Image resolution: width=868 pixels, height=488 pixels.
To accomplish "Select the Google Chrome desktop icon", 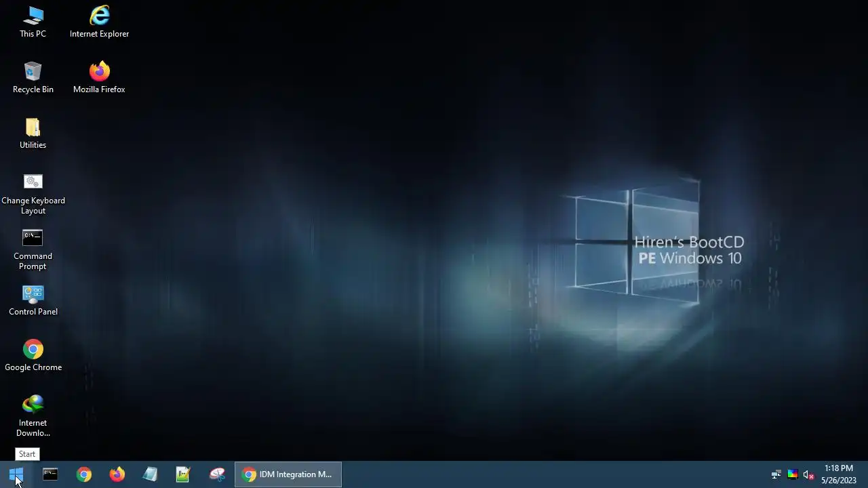I will (x=33, y=356).
